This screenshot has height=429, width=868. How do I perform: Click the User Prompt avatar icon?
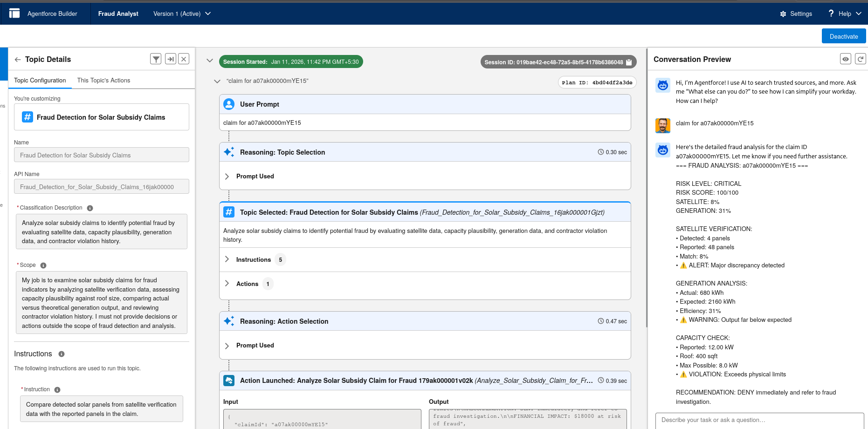(229, 104)
